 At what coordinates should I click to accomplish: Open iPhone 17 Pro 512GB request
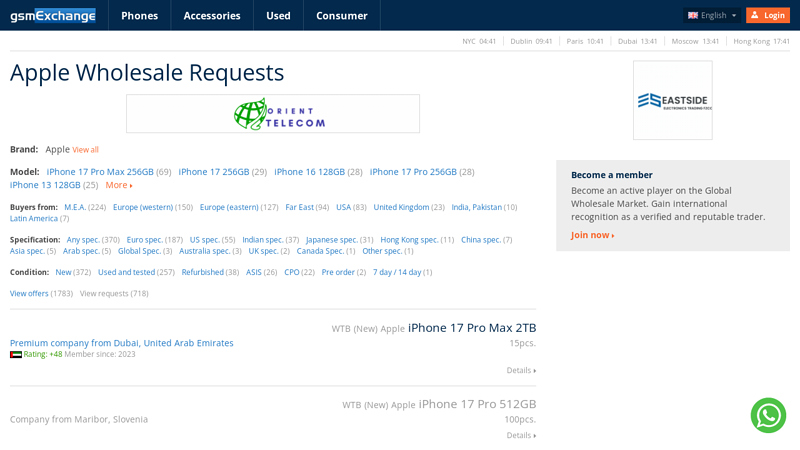click(x=477, y=405)
